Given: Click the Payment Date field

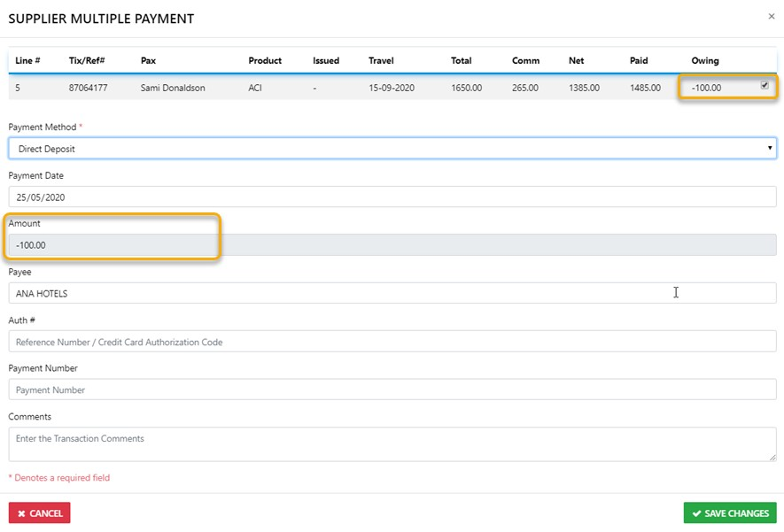Looking at the screenshot, I should click(x=392, y=197).
